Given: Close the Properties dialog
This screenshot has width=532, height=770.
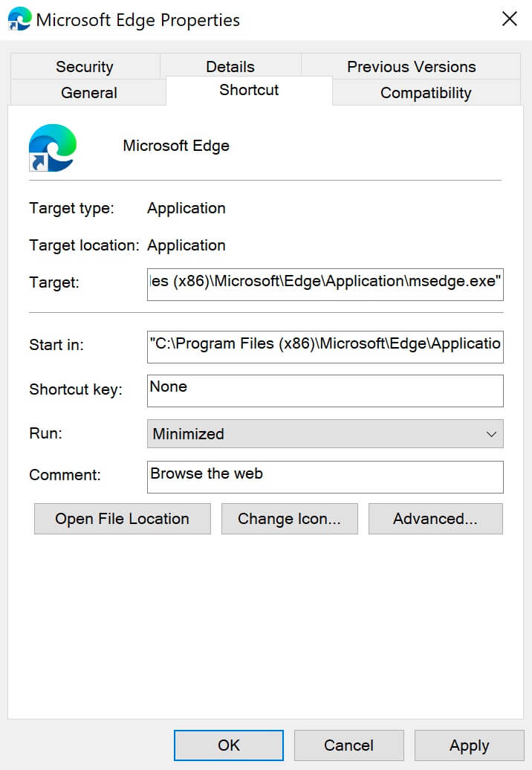Looking at the screenshot, I should pyautogui.click(x=510, y=19).
